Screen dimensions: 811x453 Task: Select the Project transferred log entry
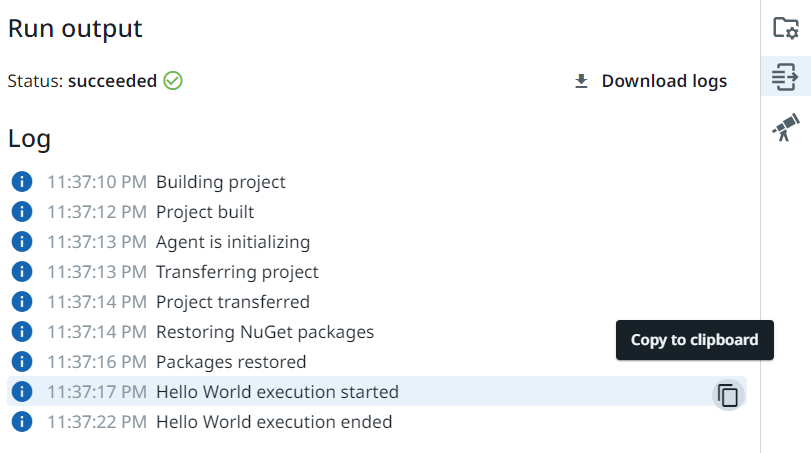232,302
